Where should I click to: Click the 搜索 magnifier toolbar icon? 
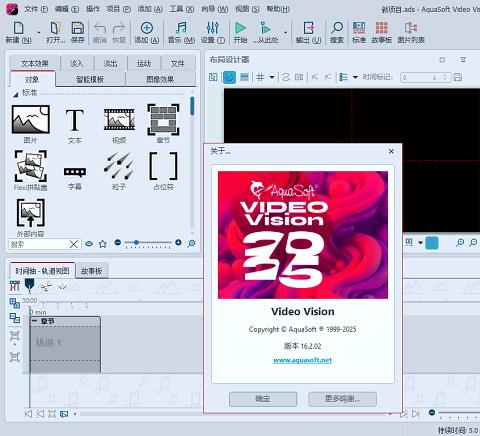click(x=337, y=28)
